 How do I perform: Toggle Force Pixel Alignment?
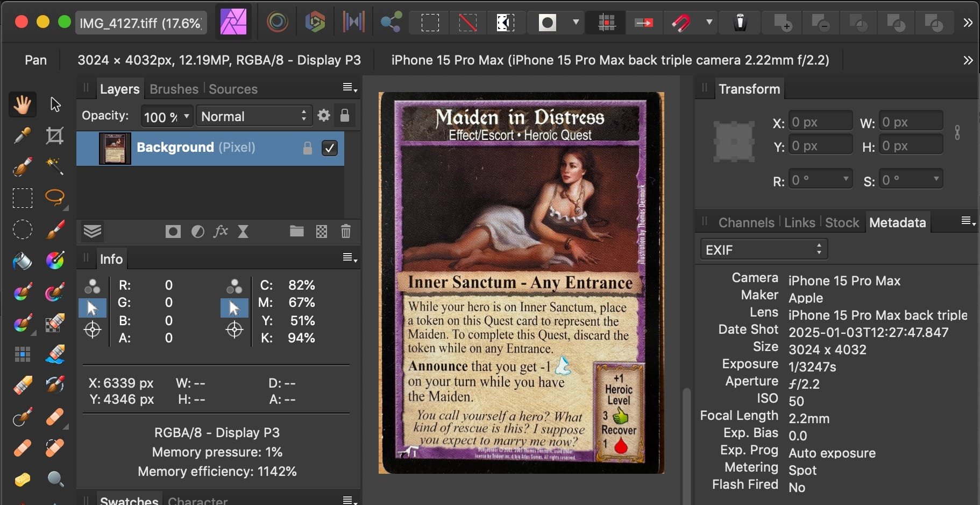coord(607,23)
